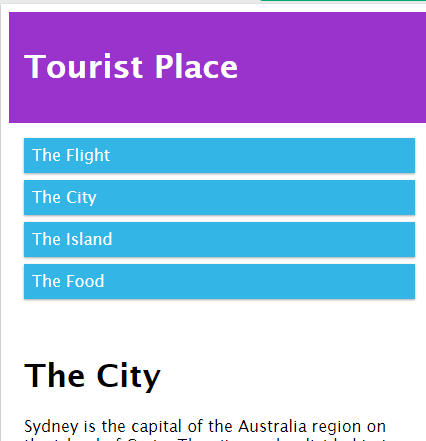Click the word Australia in the paragraph
426x441 pixels.
pos(272,426)
